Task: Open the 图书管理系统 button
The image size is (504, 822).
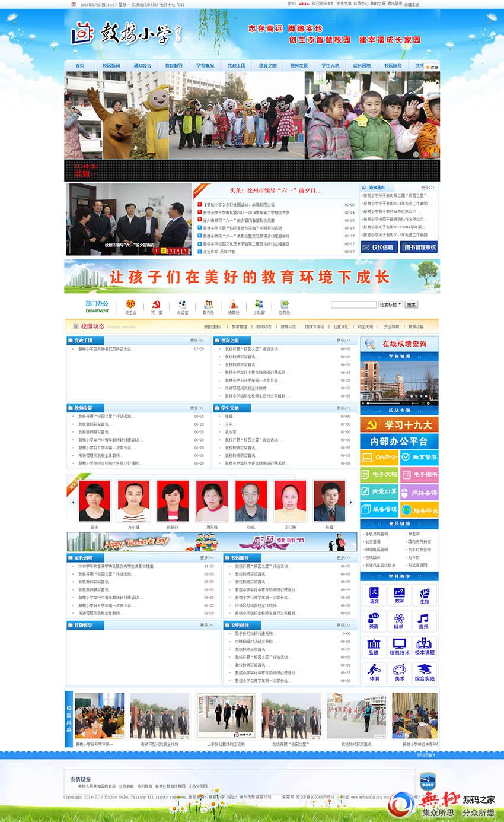Action: click(x=419, y=247)
